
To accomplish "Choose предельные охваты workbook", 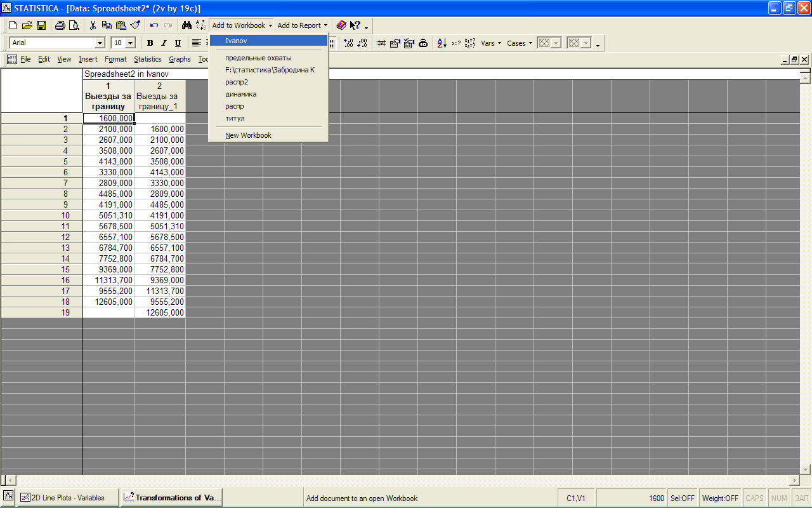I will click(268, 58).
